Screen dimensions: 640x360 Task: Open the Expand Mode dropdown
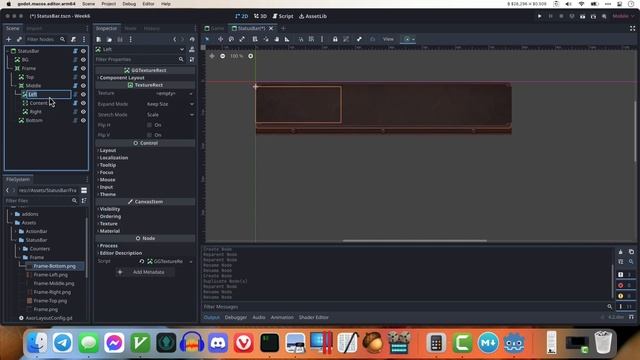point(170,104)
